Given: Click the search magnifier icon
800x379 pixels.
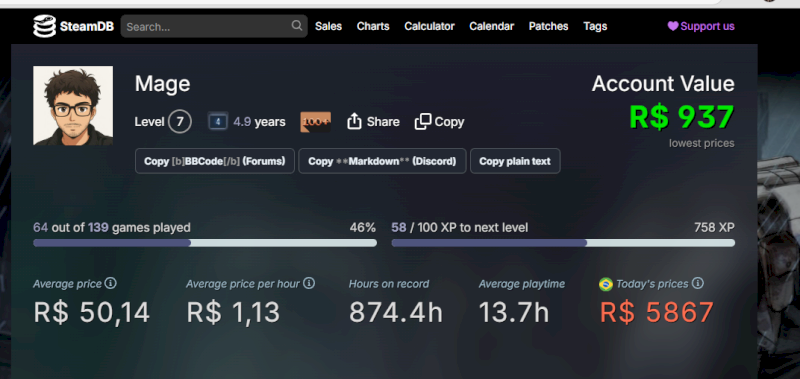Looking at the screenshot, I should (x=296, y=26).
